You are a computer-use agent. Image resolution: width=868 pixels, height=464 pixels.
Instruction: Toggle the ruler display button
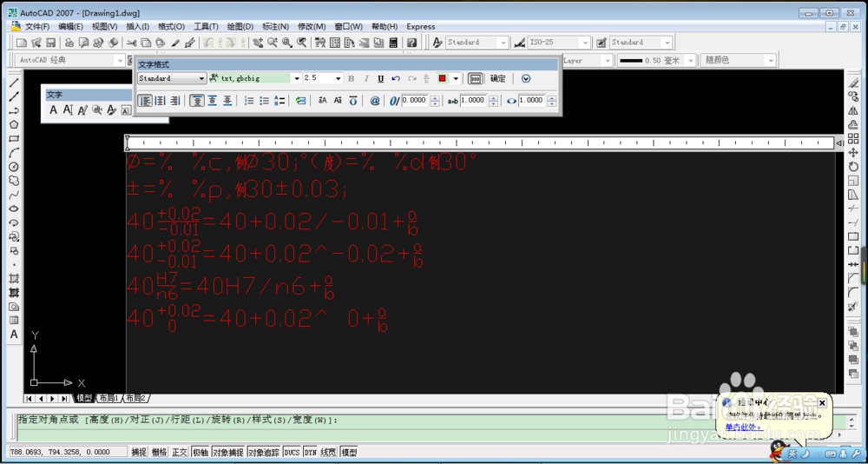pyautogui.click(x=475, y=79)
